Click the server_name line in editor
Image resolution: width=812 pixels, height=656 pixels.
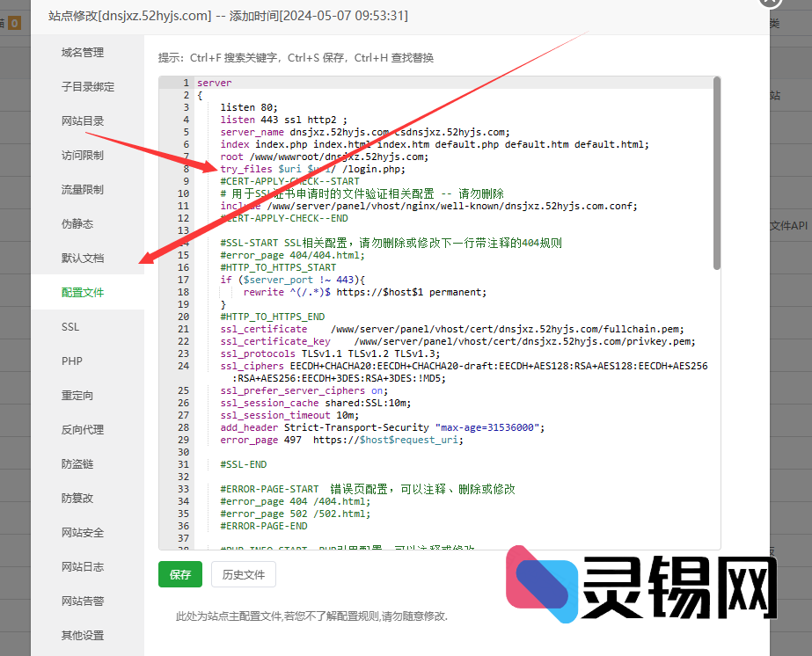pyautogui.click(x=365, y=132)
